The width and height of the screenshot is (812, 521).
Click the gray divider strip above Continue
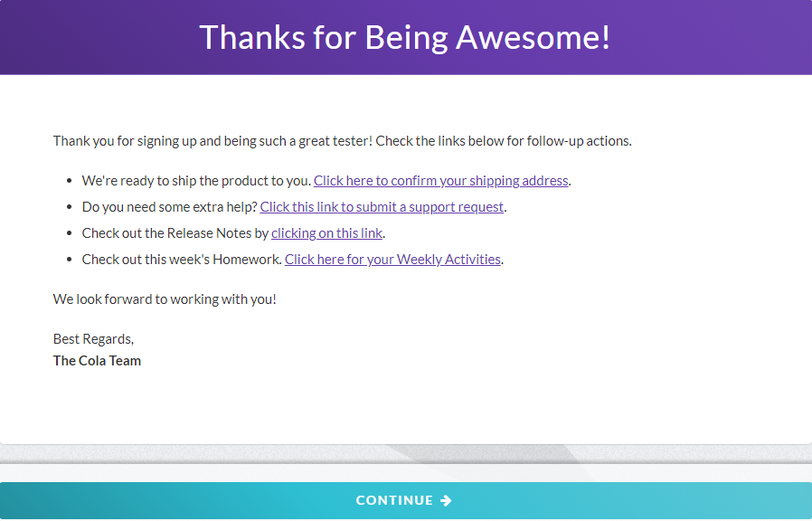pyautogui.click(x=405, y=455)
